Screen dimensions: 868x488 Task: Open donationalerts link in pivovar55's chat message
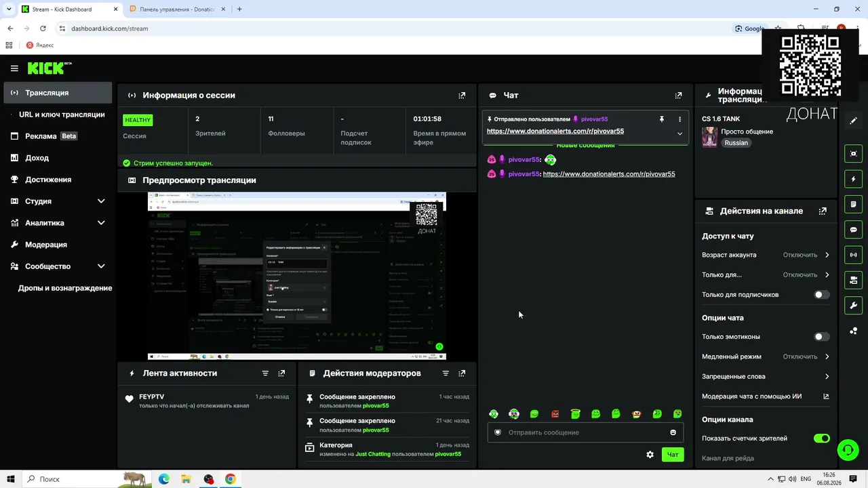[609, 174]
